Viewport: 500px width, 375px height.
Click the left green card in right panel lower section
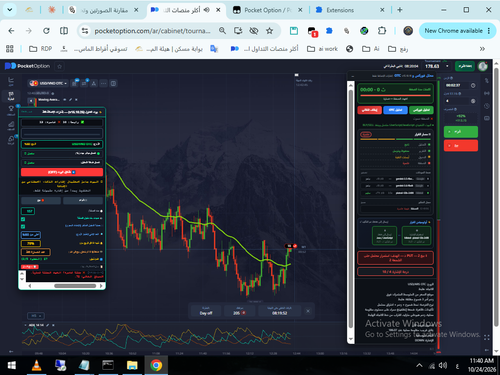[x=384, y=235]
